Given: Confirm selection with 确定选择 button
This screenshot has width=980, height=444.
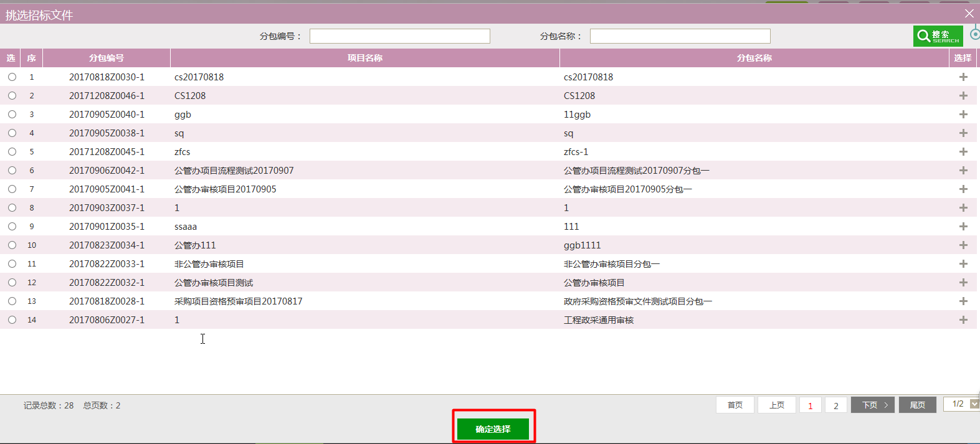Looking at the screenshot, I should (493, 429).
